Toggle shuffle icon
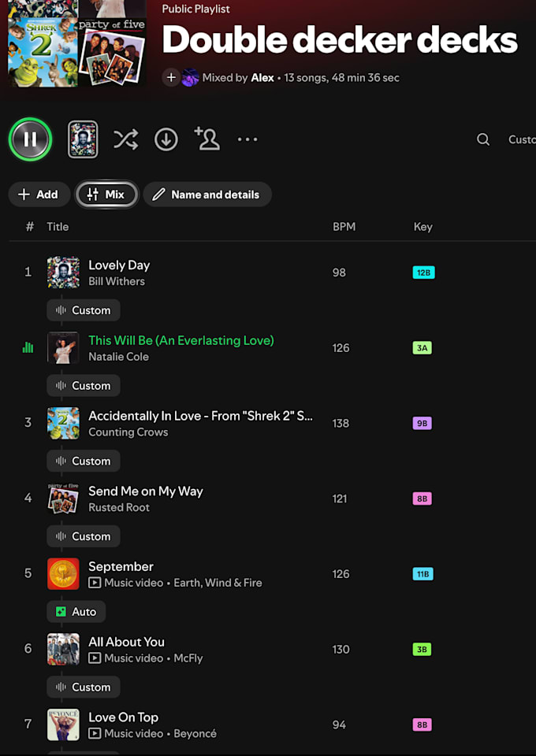This screenshot has width=536, height=756. pyautogui.click(x=125, y=140)
